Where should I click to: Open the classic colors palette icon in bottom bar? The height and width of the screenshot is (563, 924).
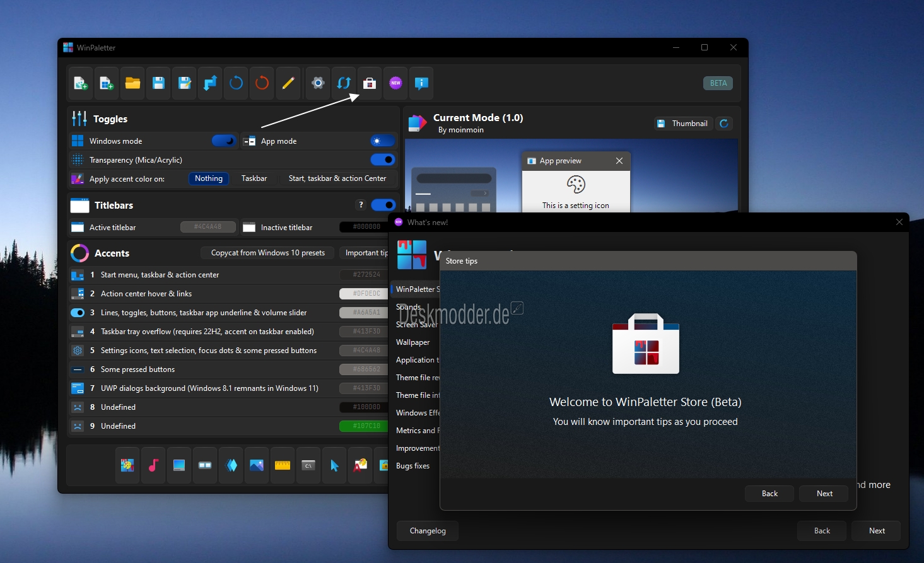pyautogui.click(x=127, y=465)
